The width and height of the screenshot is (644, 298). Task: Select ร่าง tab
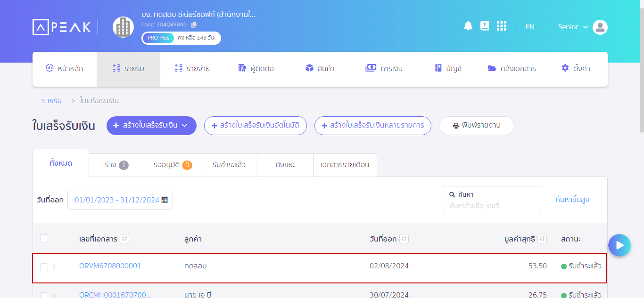[117, 165]
